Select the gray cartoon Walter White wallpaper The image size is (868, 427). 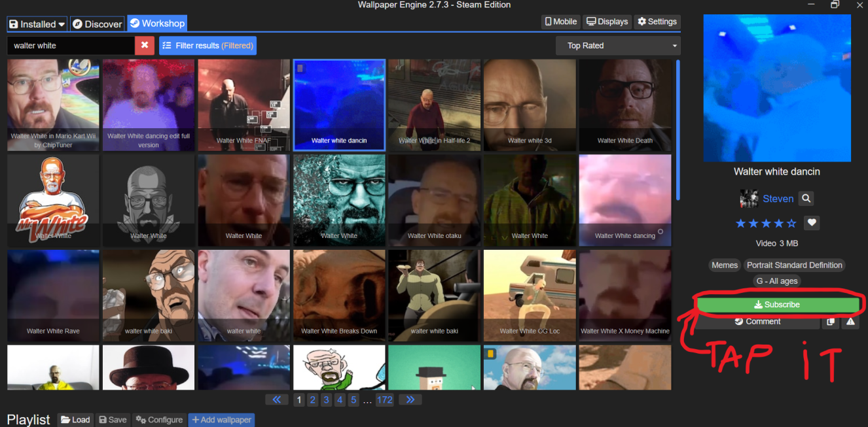149,200
